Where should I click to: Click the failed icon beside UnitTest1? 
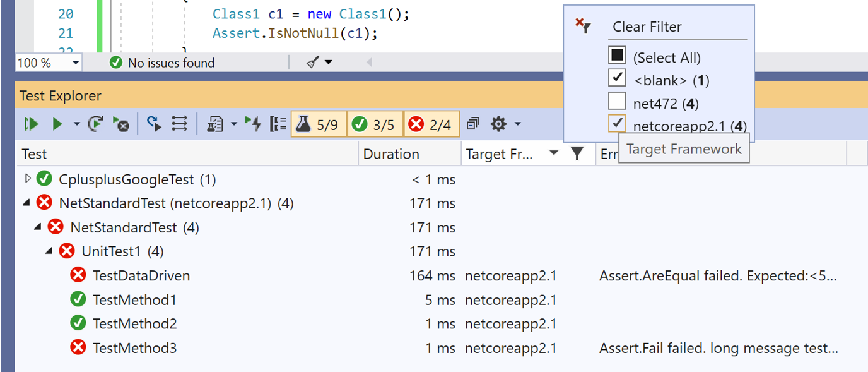67,251
